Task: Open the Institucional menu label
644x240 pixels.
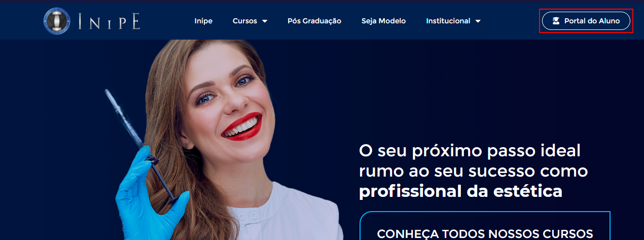Action: click(448, 21)
